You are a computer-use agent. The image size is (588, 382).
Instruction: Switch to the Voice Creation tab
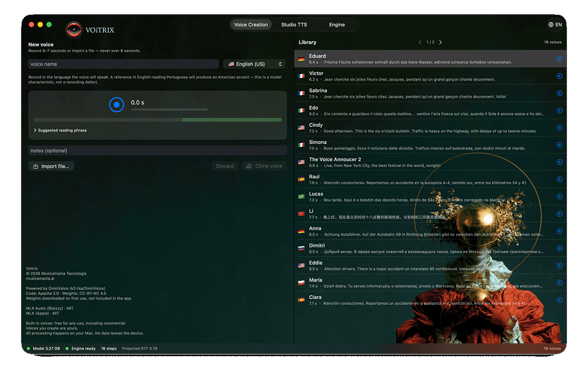[251, 24]
